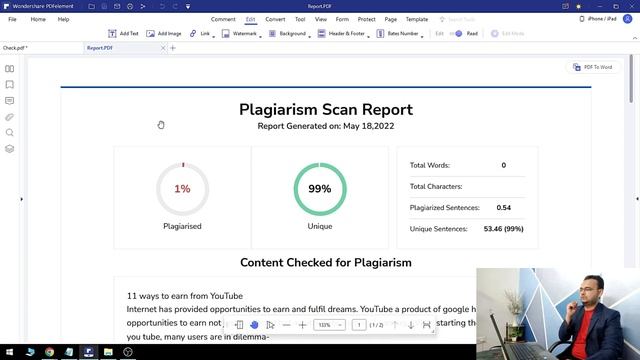Open the zoom percentage dropdown
Viewport: 640px width, 360px height.
point(329,325)
